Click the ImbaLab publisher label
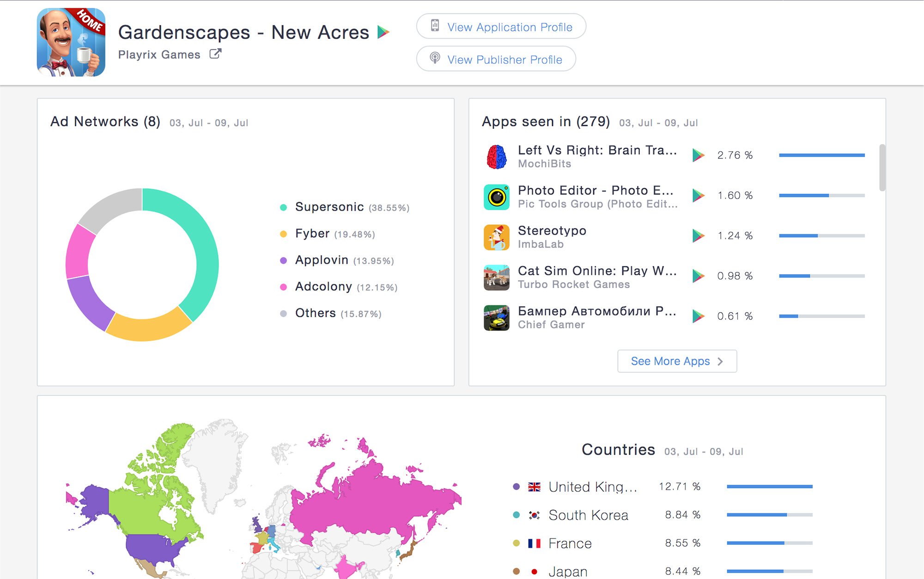Screen dimensions: 924x579 point(541,244)
